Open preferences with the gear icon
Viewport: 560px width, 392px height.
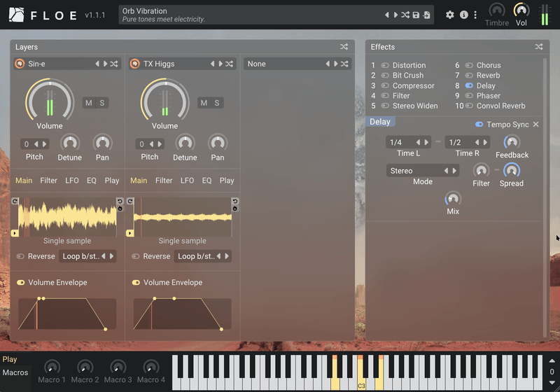coord(450,15)
